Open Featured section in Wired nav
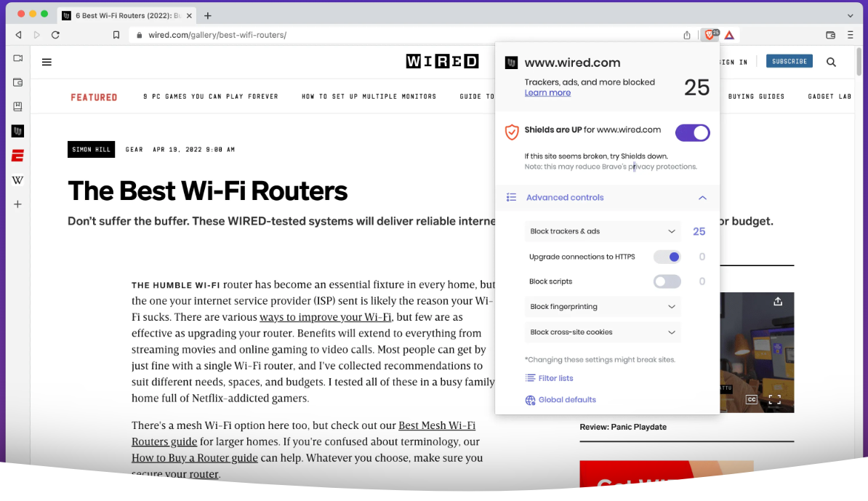 click(x=94, y=97)
